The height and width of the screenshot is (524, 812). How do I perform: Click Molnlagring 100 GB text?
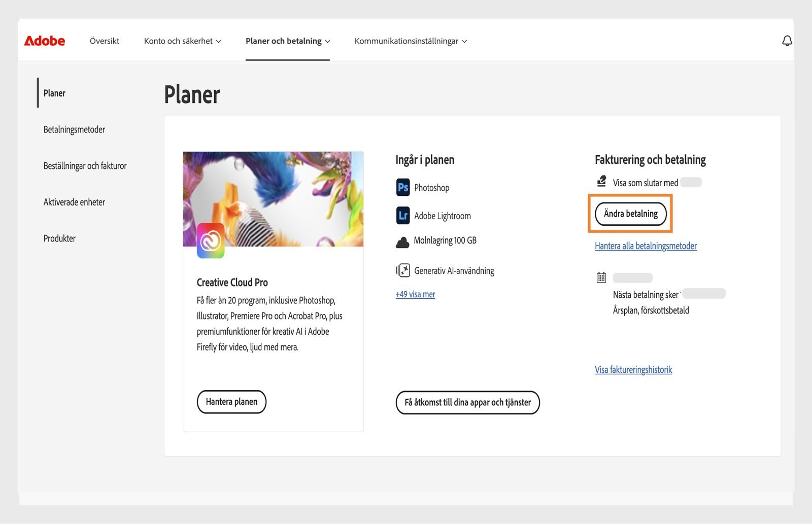(x=445, y=240)
